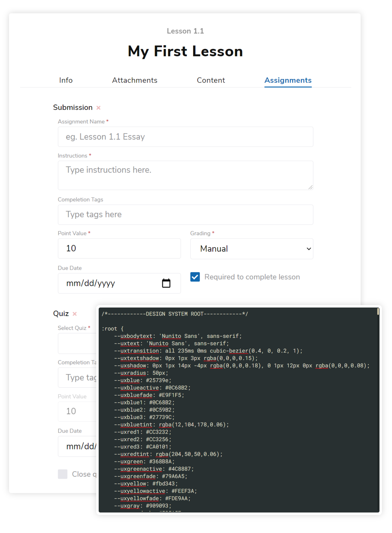This screenshot has width=392, height=533.
Task: Click the Quiz Point Value field
Action: click(77, 411)
